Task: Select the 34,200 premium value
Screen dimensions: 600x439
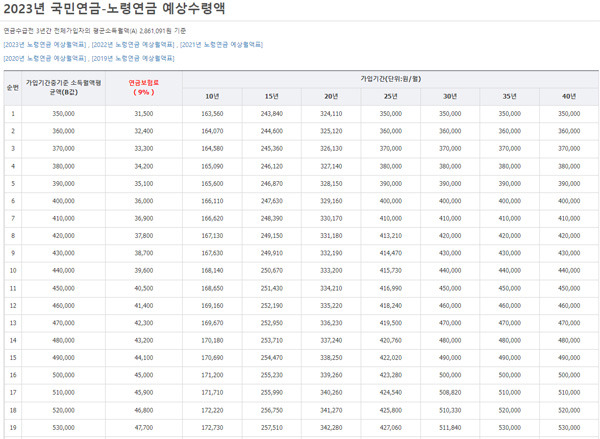Action: tap(144, 166)
